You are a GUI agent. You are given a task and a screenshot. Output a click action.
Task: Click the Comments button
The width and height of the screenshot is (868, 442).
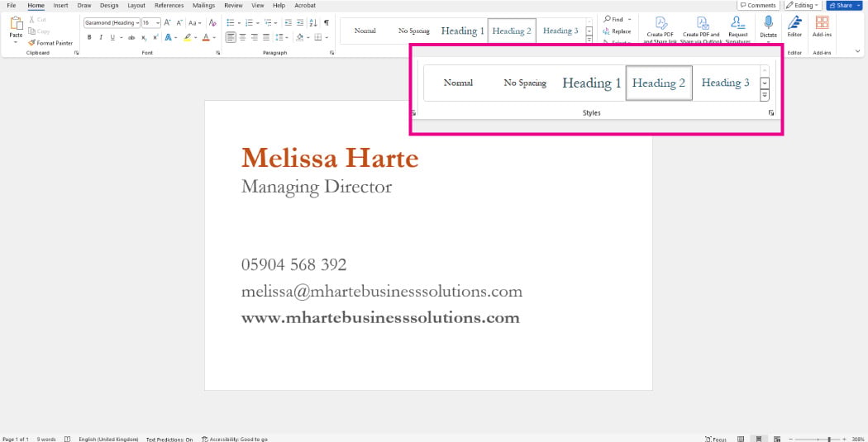tap(758, 5)
